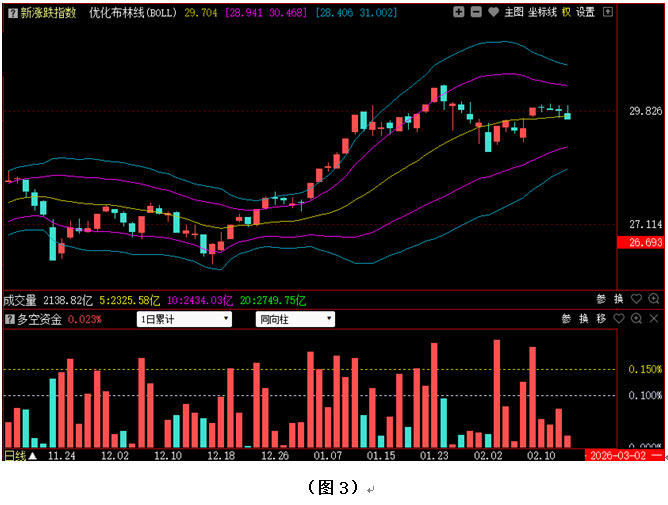This screenshot has height=505, width=668.
Task: Select the 主图 menu item
Action: point(514,13)
